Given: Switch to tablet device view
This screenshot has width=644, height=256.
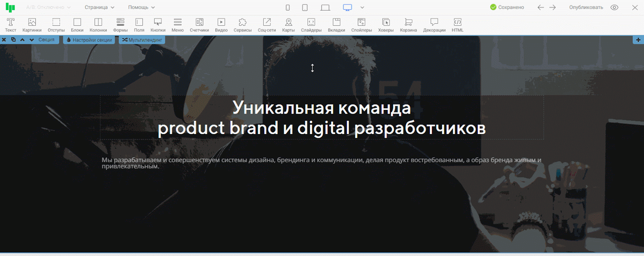Looking at the screenshot, I should 305,7.
